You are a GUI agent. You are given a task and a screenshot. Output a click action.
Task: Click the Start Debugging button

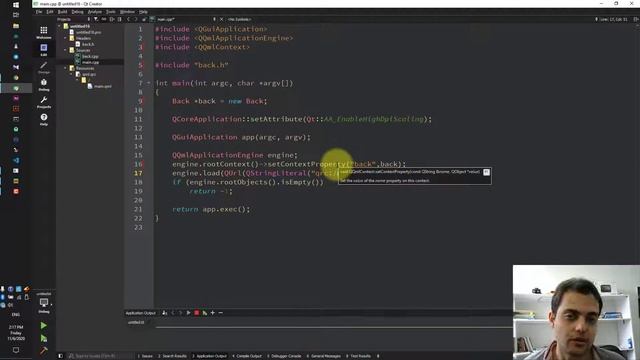pyautogui.click(x=44, y=338)
